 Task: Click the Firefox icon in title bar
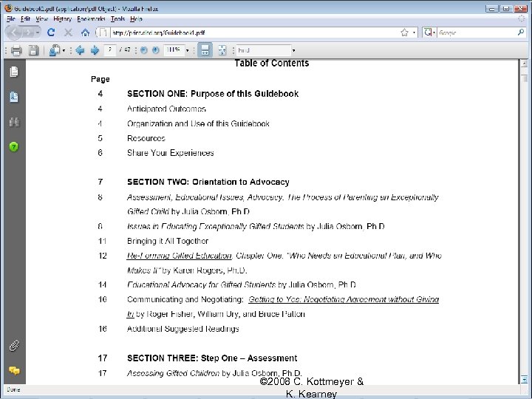coord(8,8)
